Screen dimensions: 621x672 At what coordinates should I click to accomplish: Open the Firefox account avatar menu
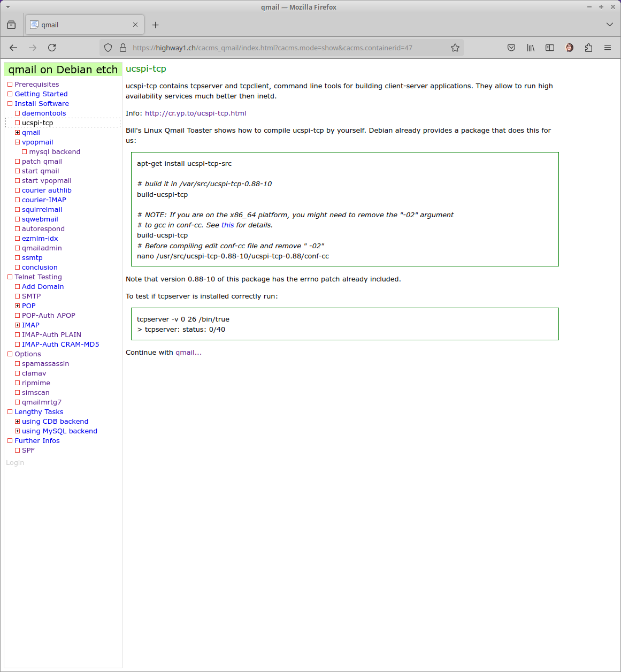point(569,48)
